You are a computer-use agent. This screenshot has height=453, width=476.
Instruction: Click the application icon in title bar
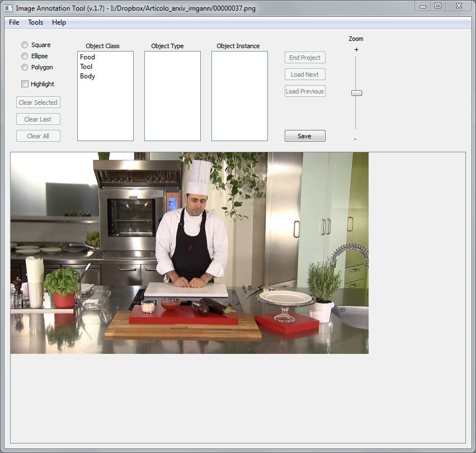[x=8, y=8]
